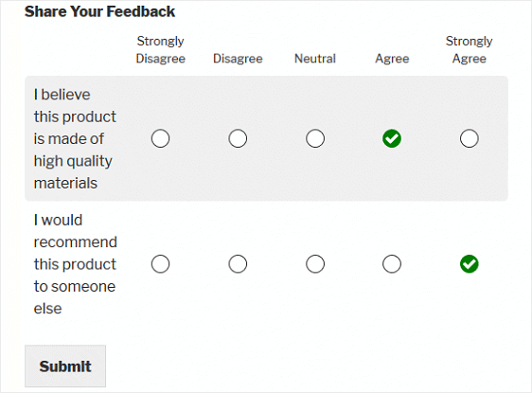
Task: Click the gray highlighted first question row
Action: (x=266, y=138)
